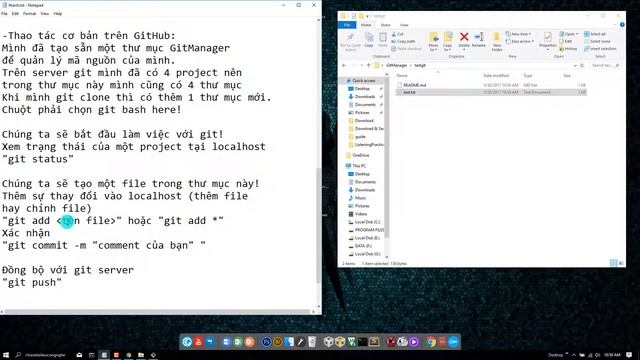Switch to the Explorer Home tab

tap(366, 25)
